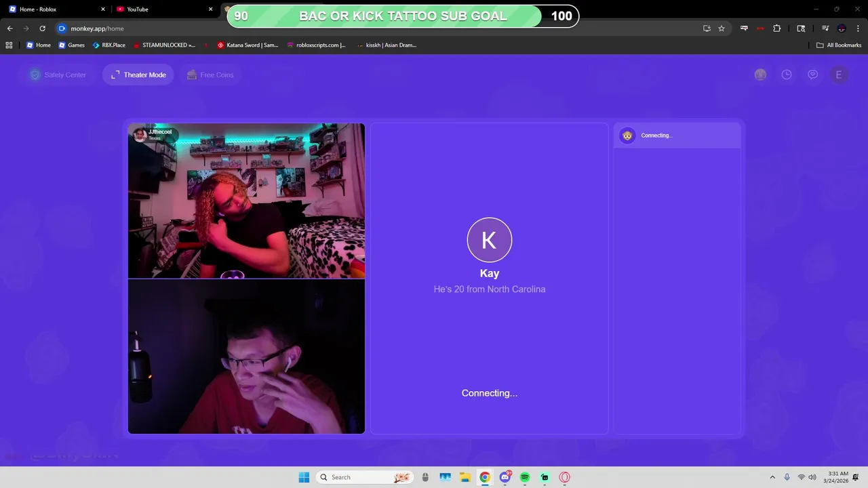Click site camera permission icon in address bar
Image resolution: width=868 pixels, height=488 pixels.
[x=62, y=28]
